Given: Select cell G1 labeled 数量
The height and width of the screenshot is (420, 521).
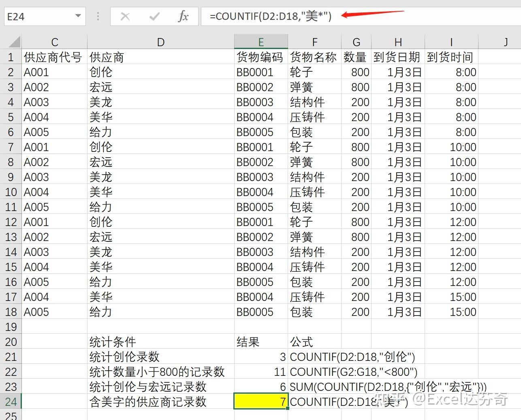Looking at the screenshot, I should [x=356, y=57].
